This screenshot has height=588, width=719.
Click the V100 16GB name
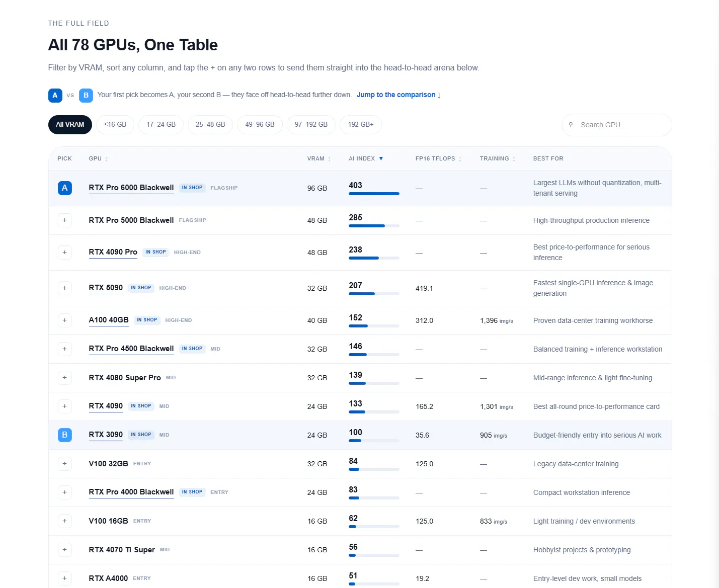108,521
